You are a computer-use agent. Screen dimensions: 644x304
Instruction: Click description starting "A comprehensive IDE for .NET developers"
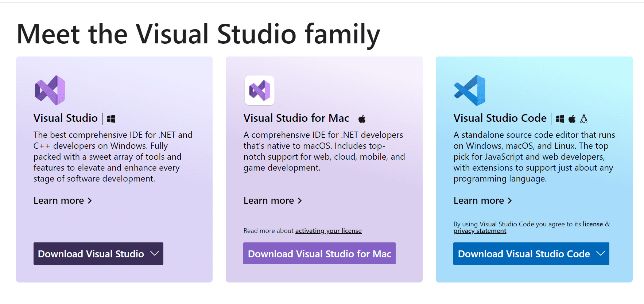[324, 151]
